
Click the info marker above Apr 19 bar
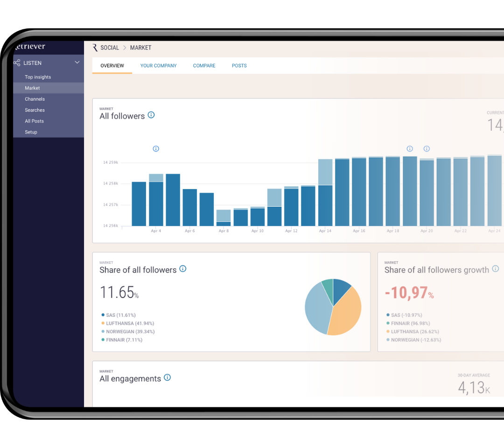click(410, 148)
